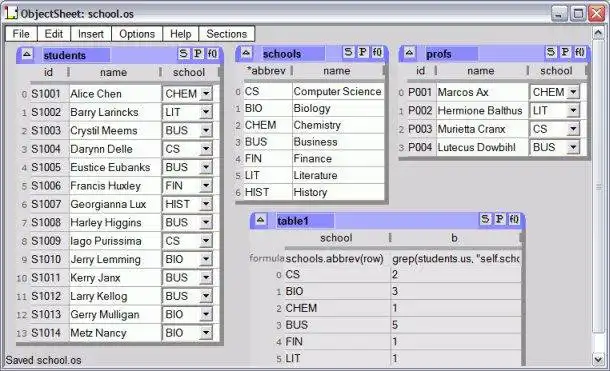Open school dropdown for Georgianna Lux
Image resolution: width=610 pixels, height=371 pixels.
pos(206,204)
